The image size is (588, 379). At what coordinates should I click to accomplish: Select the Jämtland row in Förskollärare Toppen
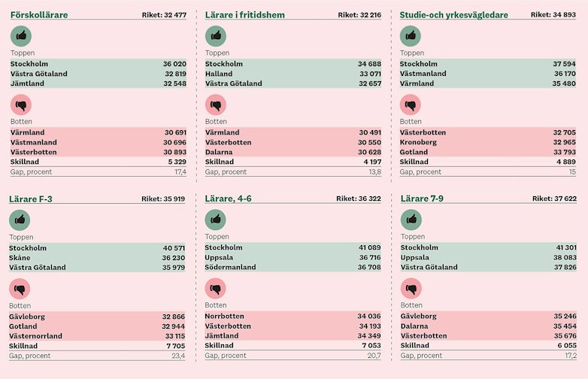click(98, 83)
